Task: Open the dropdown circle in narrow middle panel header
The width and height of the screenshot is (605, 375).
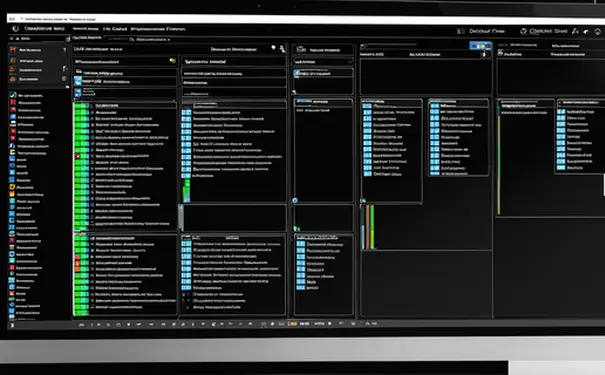Action: 350,62
